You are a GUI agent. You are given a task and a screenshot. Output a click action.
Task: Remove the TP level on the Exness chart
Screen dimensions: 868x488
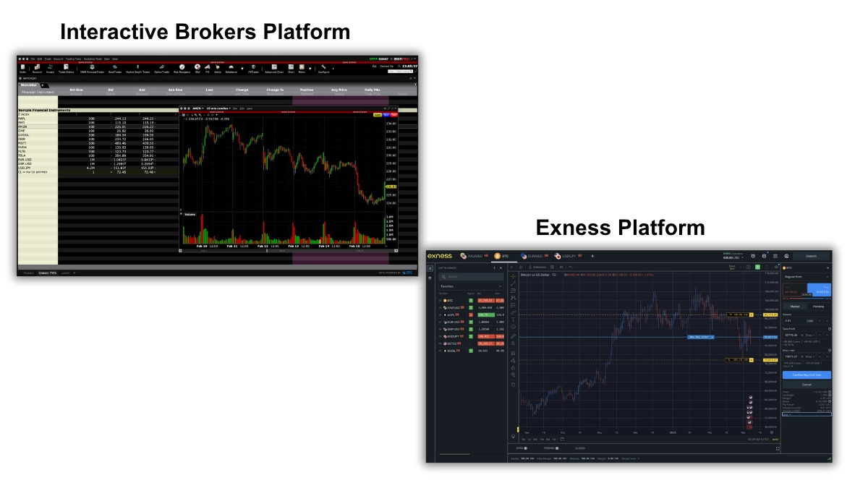tap(752, 314)
